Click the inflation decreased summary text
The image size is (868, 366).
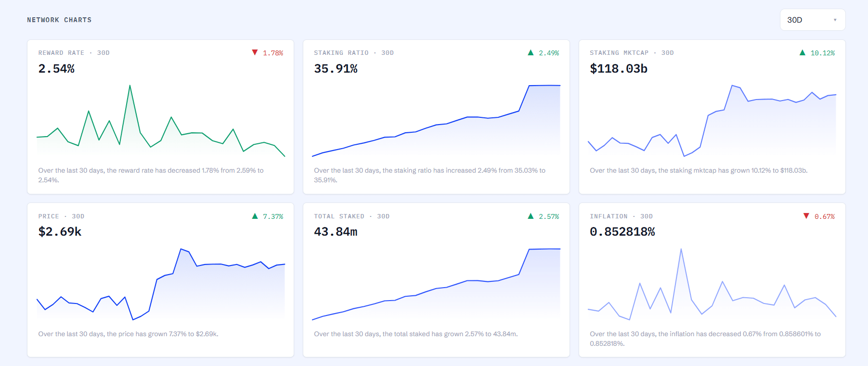point(705,339)
